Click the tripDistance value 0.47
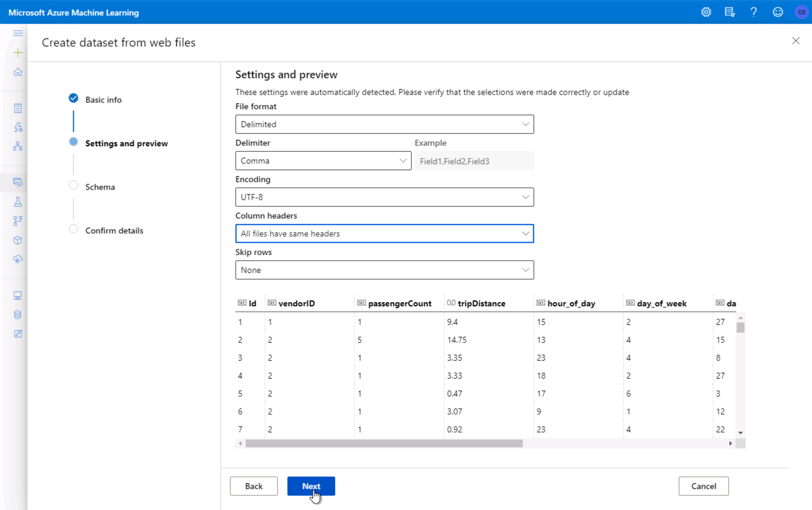Screen dimensions: 812x510 [x=455, y=393]
